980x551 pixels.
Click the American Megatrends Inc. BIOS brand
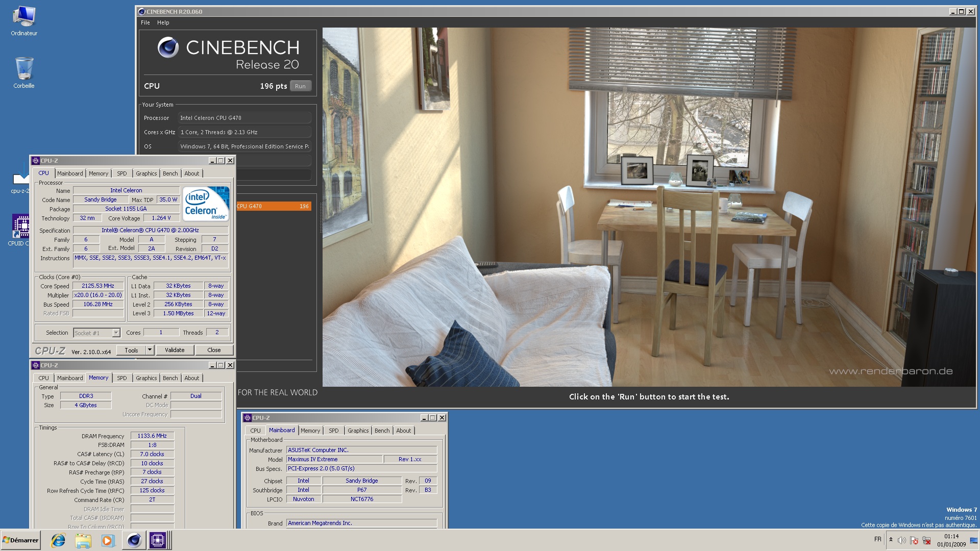coord(361,523)
